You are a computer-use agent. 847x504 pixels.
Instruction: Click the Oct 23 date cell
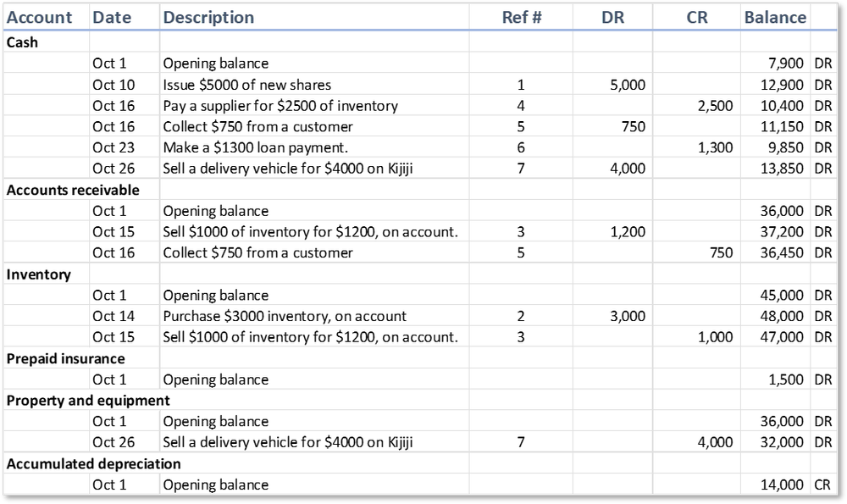(x=113, y=147)
